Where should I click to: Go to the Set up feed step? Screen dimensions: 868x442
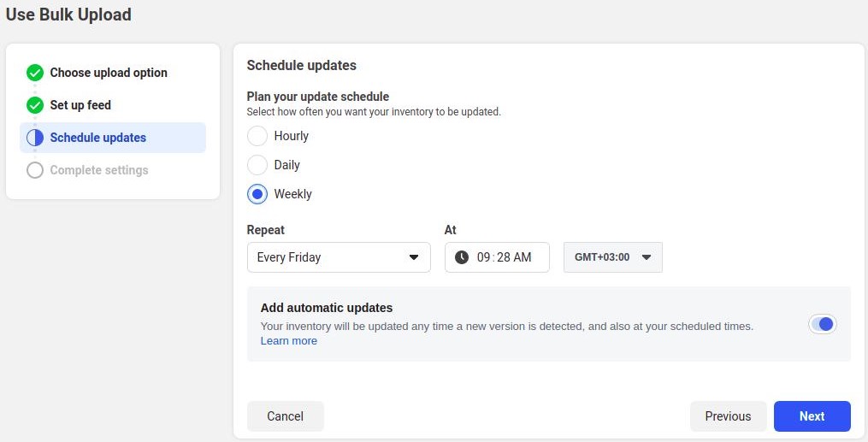coord(80,104)
